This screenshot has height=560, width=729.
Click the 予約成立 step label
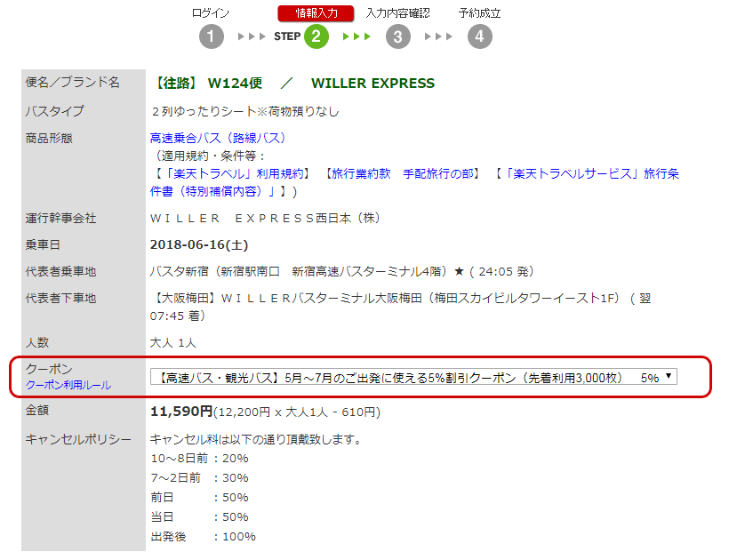(x=480, y=13)
